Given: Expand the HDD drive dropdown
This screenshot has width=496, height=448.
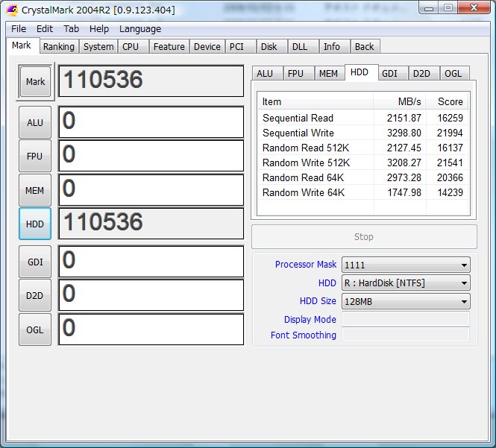Looking at the screenshot, I should [x=406, y=283].
